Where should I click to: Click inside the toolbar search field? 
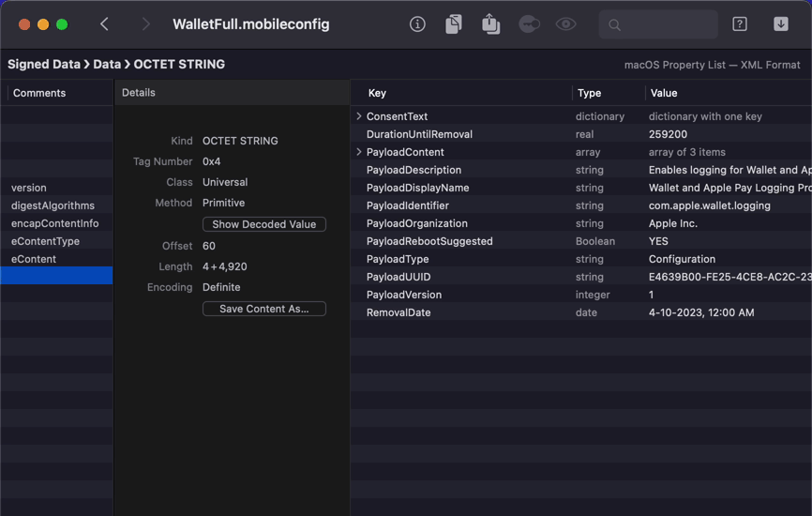click(x=658, y=23)
